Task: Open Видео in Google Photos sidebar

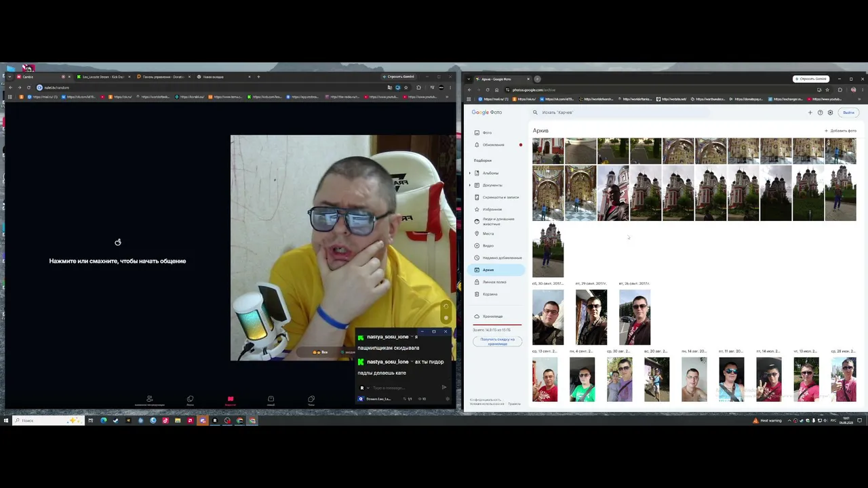Action: [x=495, y=245]
